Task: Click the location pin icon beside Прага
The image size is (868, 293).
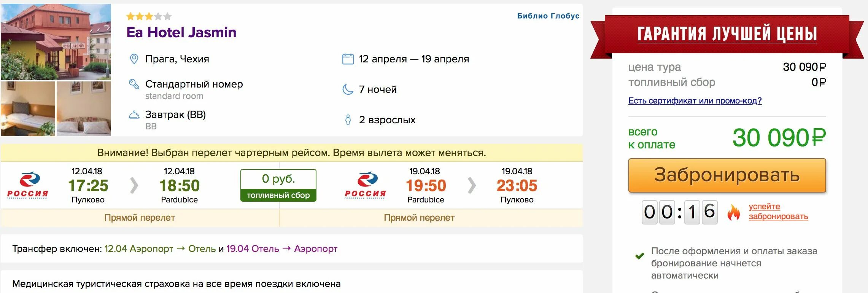Action: tap(134, 59)
